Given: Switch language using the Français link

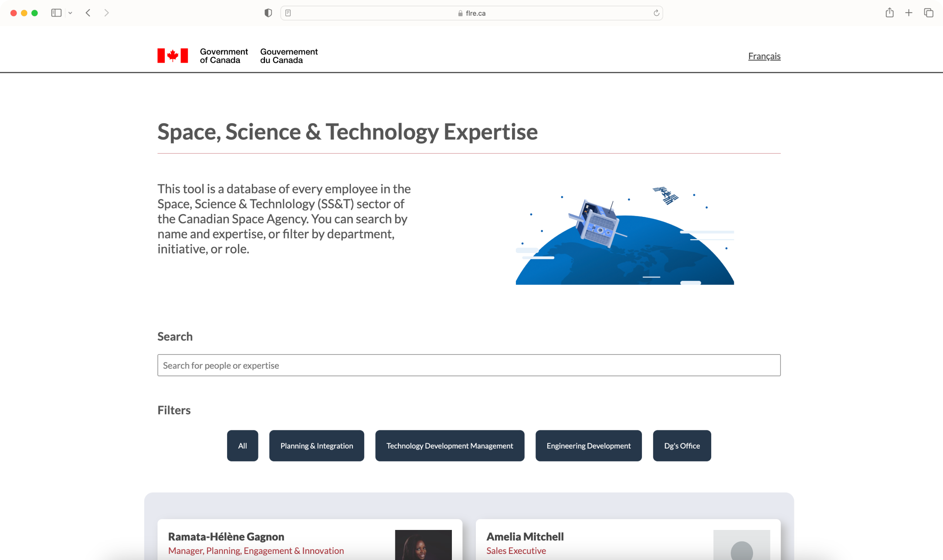Looking at the screenshot, I should coord(764,56).
